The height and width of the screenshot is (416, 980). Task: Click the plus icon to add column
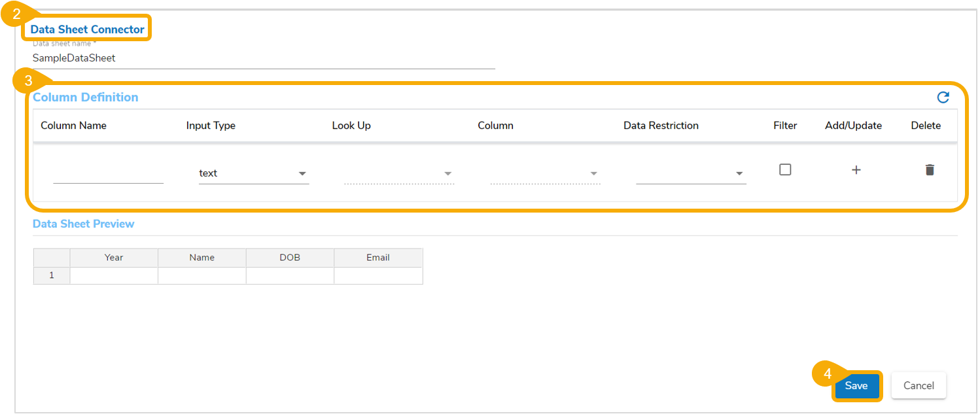coord(856,170)
